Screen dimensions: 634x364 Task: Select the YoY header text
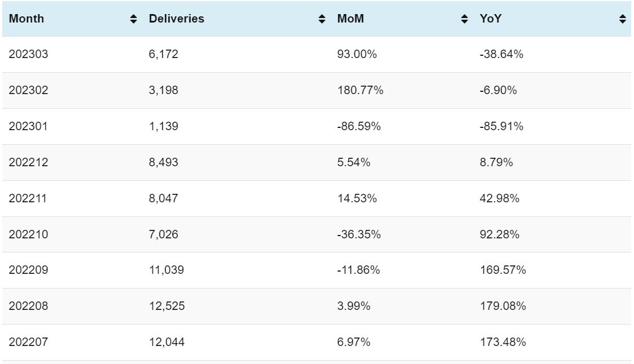490,19
